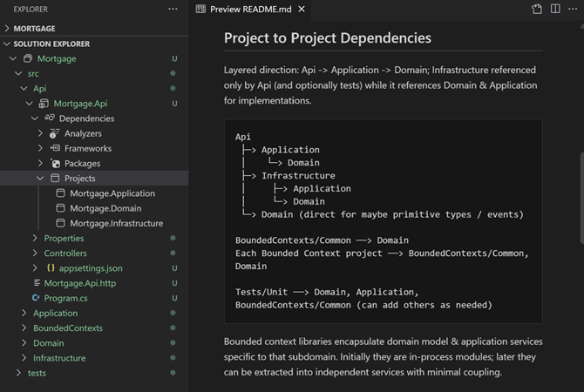This screenshot has height=392, width=584.
Task: Collapse the Projects folder node
Action: coord(40,179)
